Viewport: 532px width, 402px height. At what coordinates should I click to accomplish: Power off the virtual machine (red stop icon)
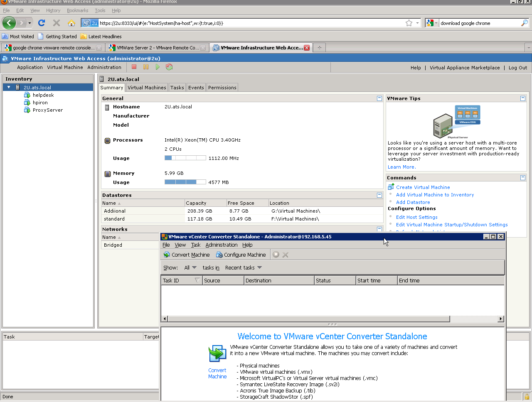pyautogui.click(x=134, y=67)
